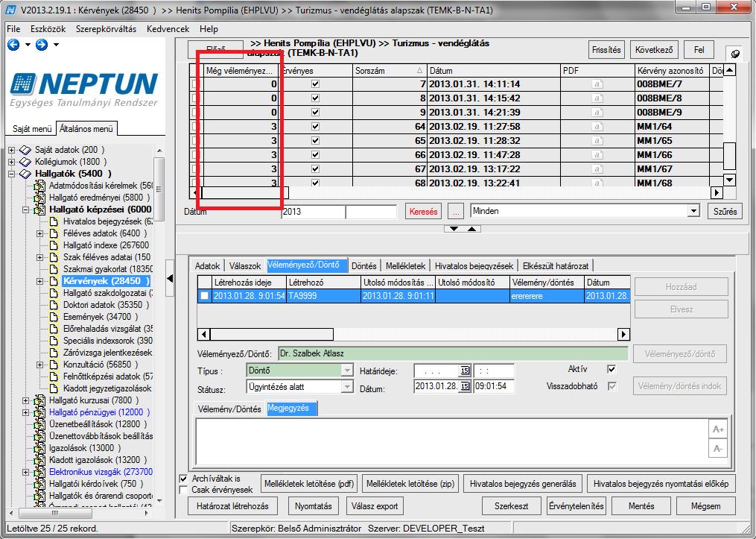Open the Minden filter dropdown
Viewport: 756px width, 539px height.
tap(693, 211)
